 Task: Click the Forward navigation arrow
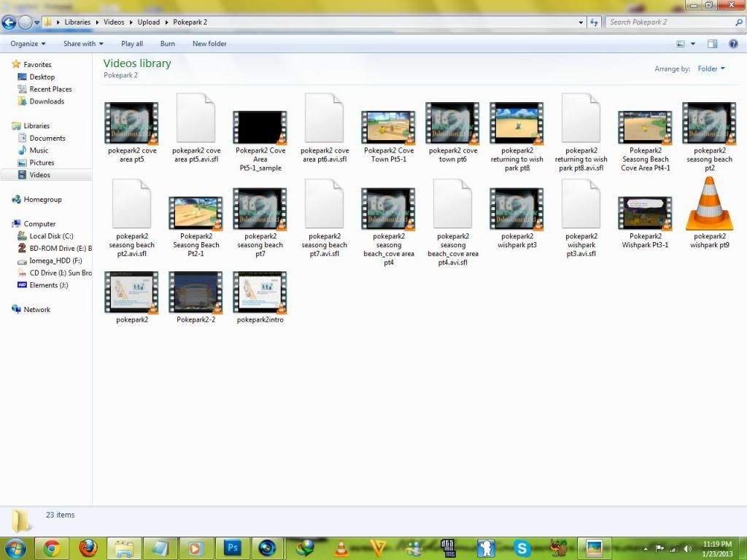25,22
